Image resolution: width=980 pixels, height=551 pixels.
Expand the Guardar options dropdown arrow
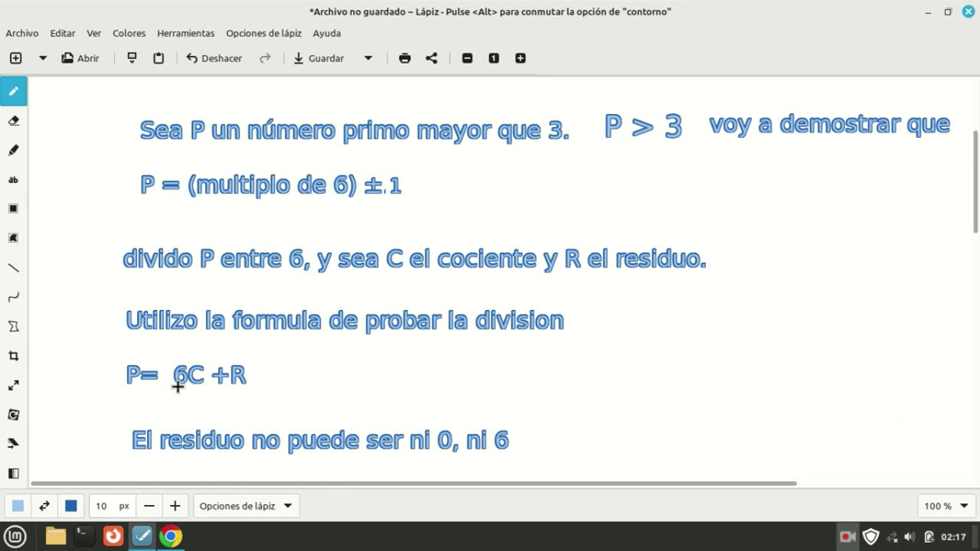pos(368,58)
